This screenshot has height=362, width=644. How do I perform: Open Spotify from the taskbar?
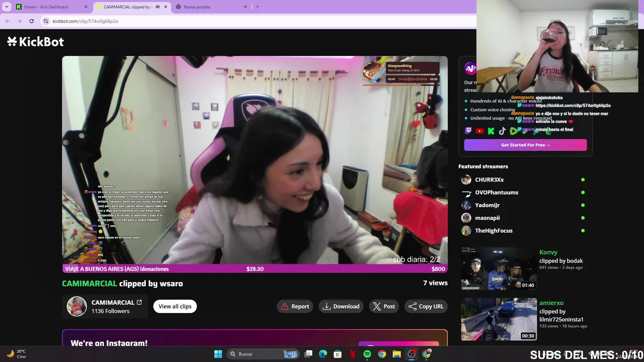367,354
